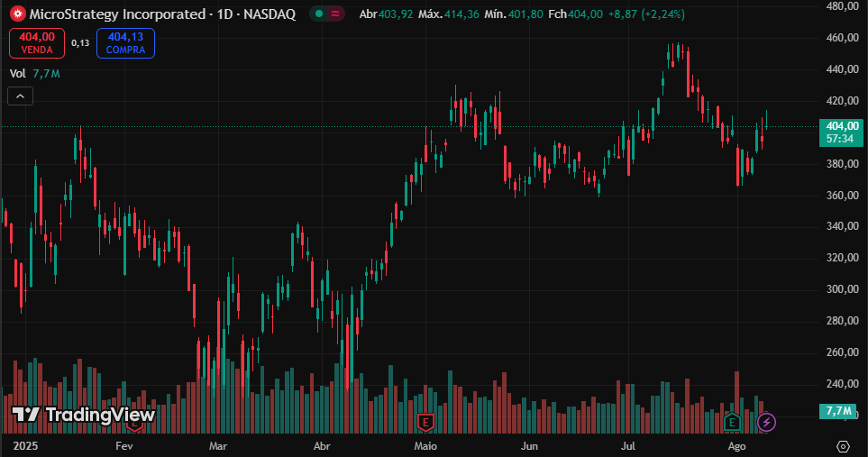Click the 2025 label on time axis
868x457 pixels.
point(25,446)
